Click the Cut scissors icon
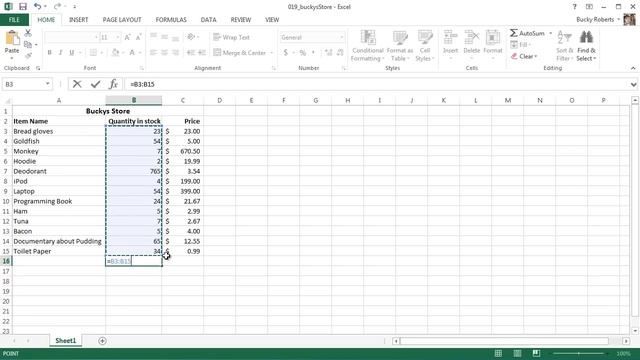This screenshot has height=360, width=640. pos(28,33)
